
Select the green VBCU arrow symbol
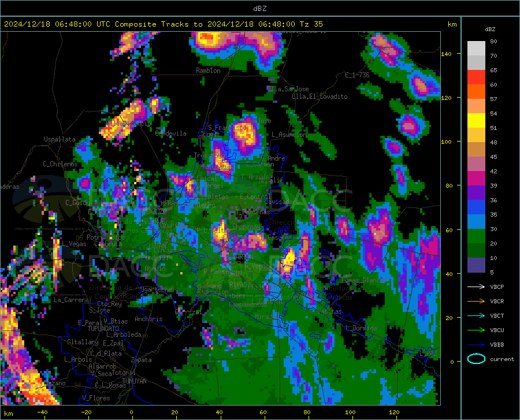476,330
